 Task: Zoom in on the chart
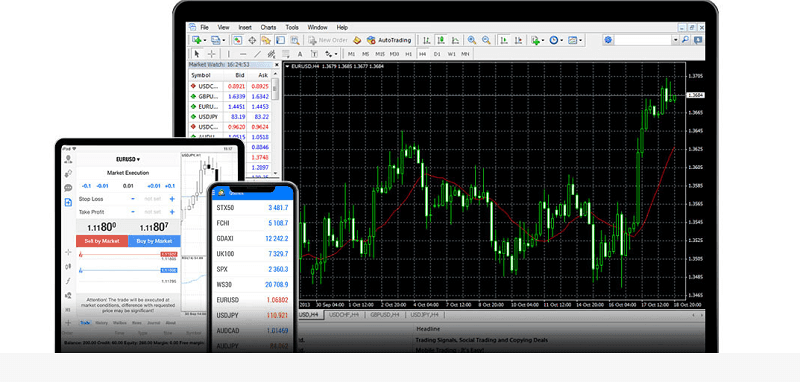tap(472, 40)
